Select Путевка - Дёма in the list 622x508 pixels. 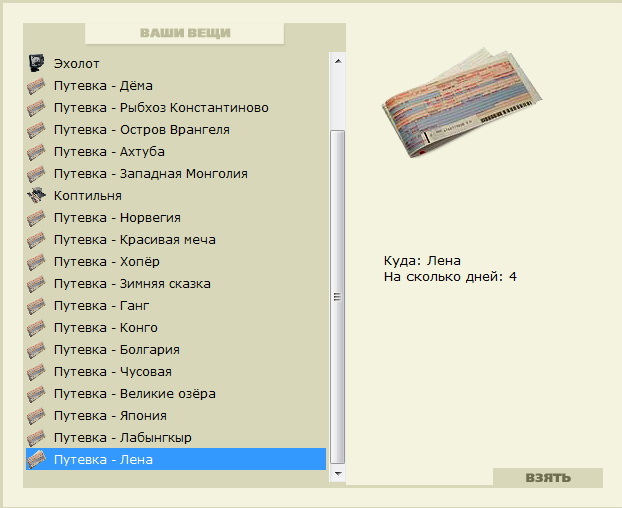(x=176, y=86)
